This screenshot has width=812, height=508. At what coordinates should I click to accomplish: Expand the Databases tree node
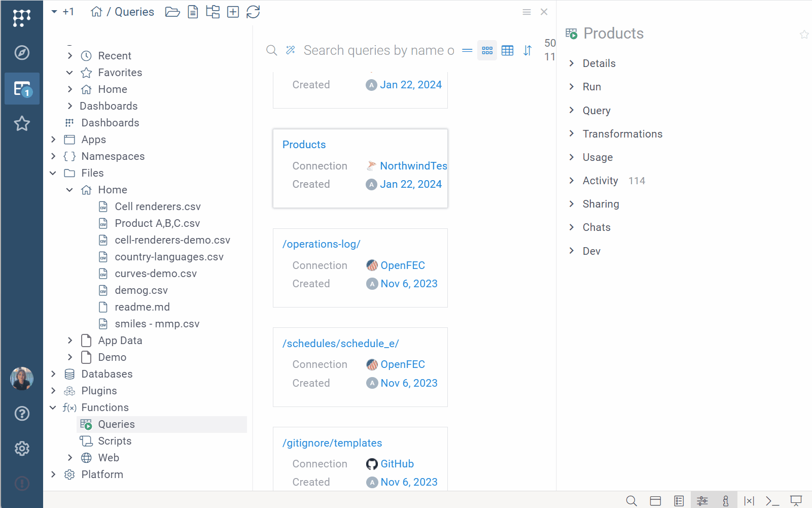tap(53, 374)
